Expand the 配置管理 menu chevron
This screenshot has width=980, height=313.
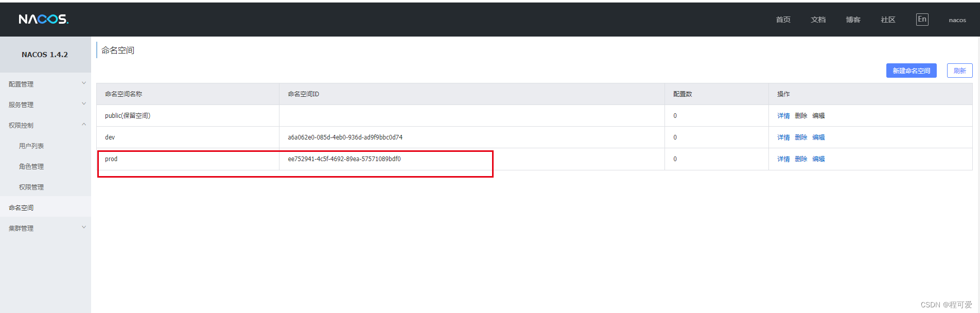pos(84,83)
